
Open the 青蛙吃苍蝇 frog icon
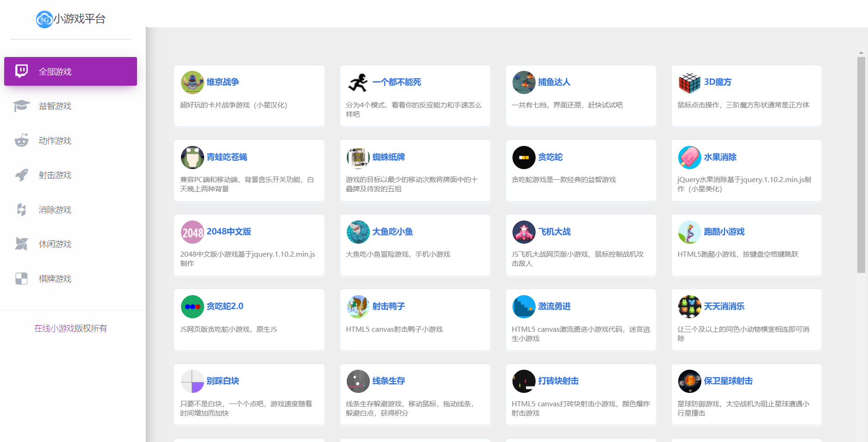point(192,158)
